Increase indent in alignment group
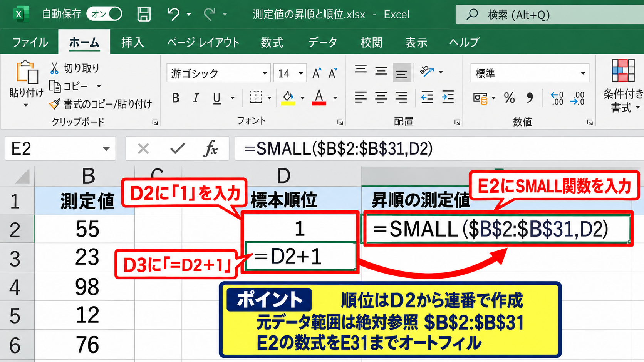 [x=448, y=97]
